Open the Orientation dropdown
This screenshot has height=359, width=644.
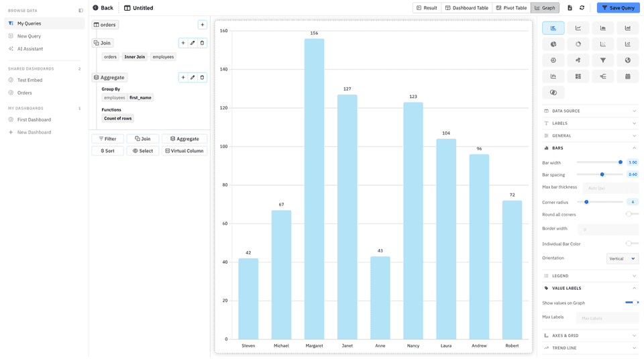623,258
